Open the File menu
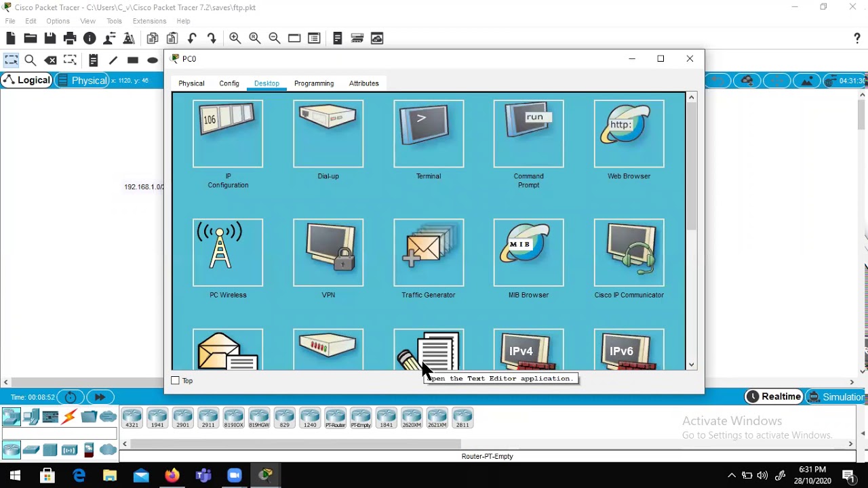This screenshot has height=488, width=868. [10, 21]
